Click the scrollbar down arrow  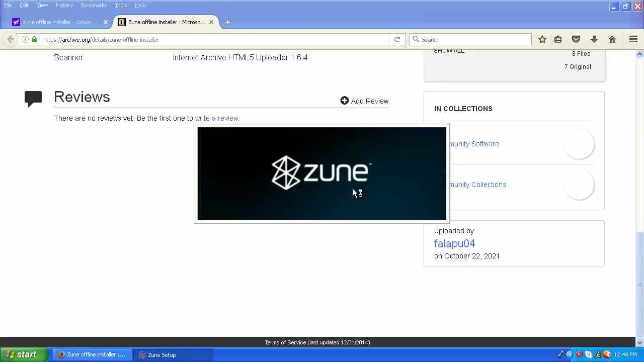tap(640, 343)
